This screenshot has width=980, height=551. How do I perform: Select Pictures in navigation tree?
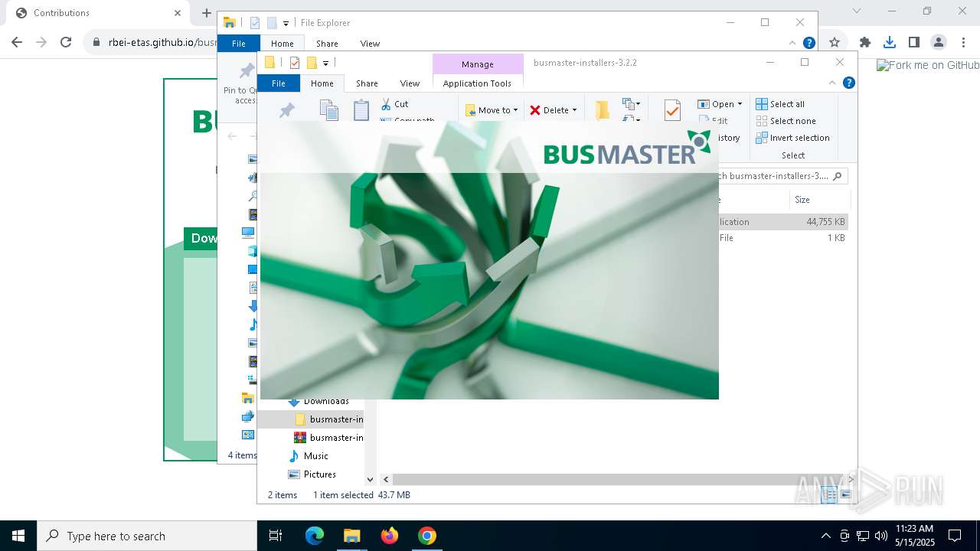[312, 474]
